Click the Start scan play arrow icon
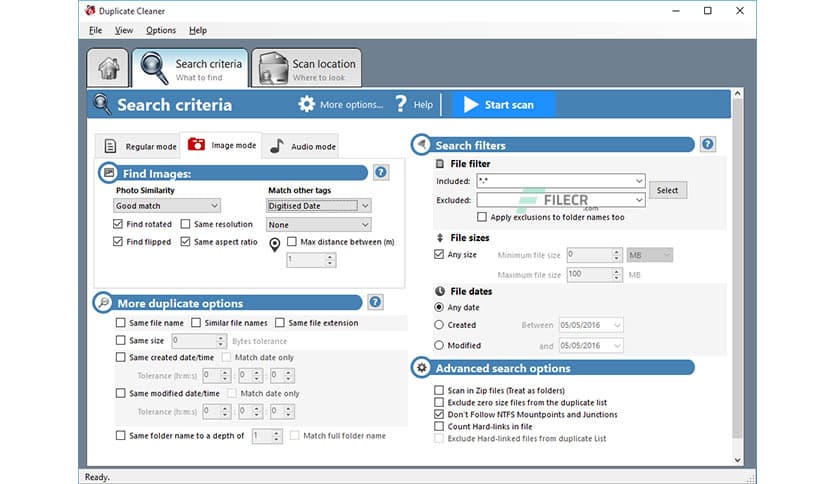 coord(470,104)
